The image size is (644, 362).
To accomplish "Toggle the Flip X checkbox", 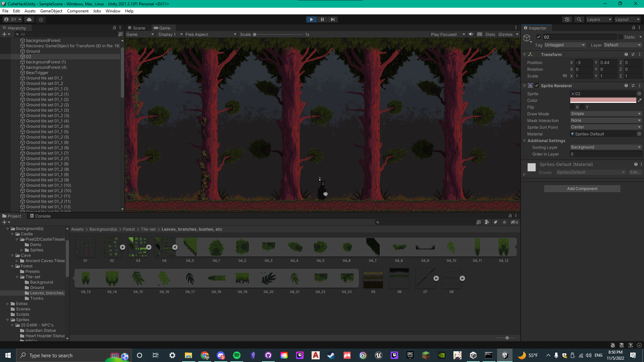I will pos(573,107).
